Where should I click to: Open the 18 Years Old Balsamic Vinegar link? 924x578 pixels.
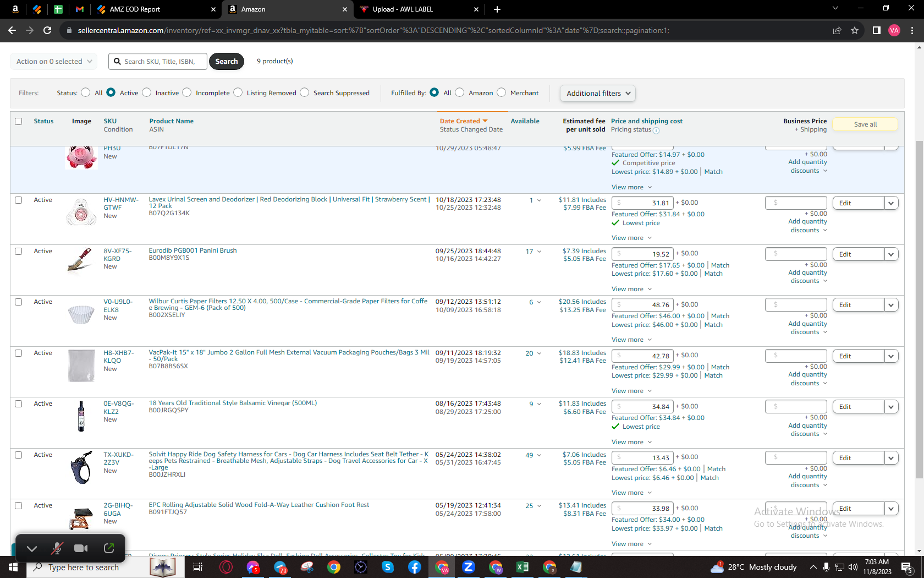pos(233,403)
